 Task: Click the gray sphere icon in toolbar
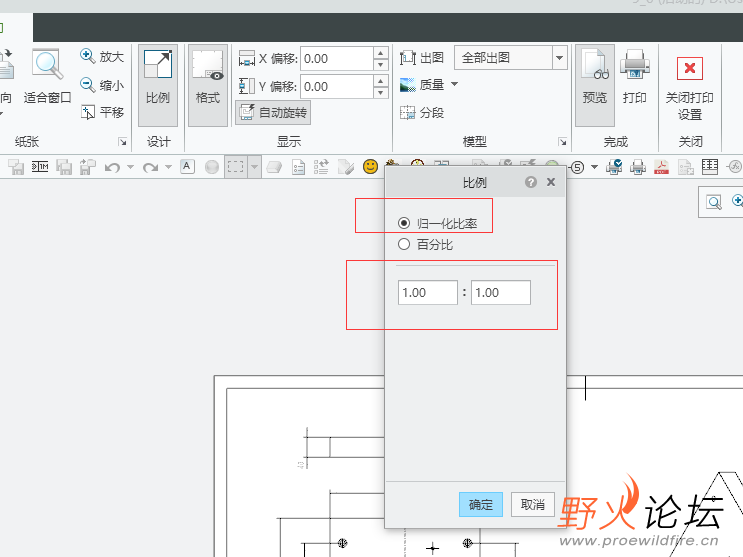click(212, 167)
